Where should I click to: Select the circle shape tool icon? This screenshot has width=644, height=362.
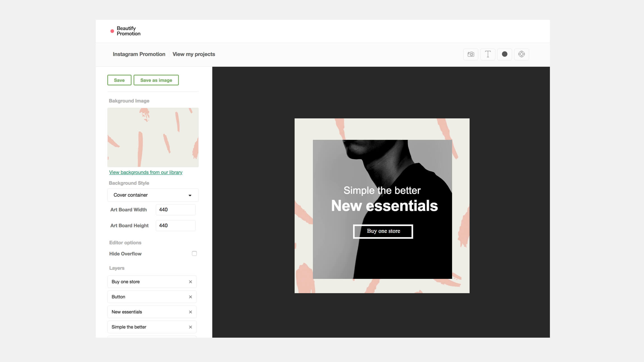[x=505, y=54]
